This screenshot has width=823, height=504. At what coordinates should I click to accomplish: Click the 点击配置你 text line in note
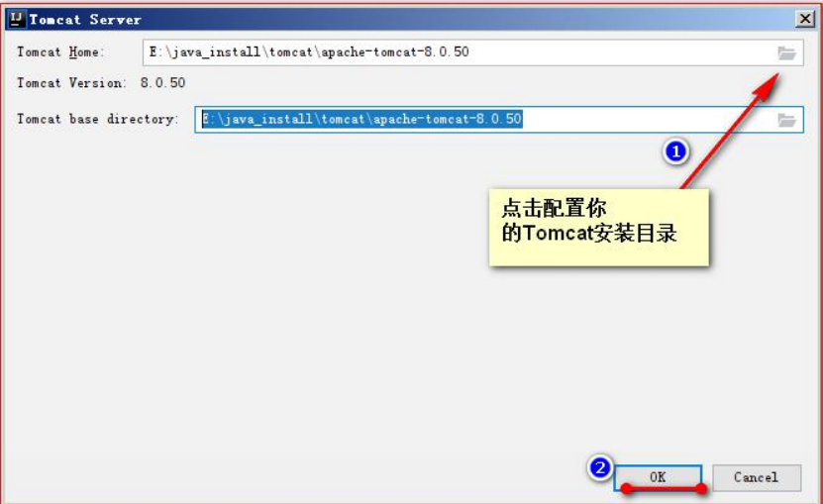click(555, 208)
